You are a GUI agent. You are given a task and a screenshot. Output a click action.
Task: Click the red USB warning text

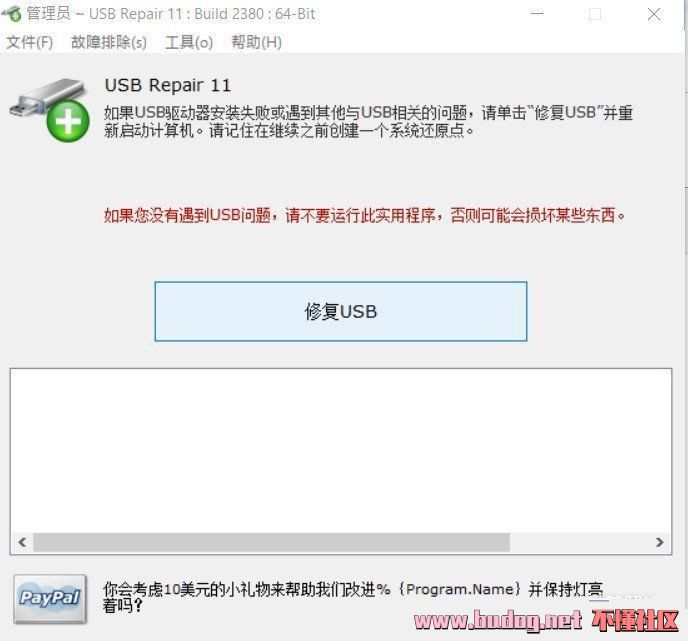pyautogui.click(x=364, y=215)
